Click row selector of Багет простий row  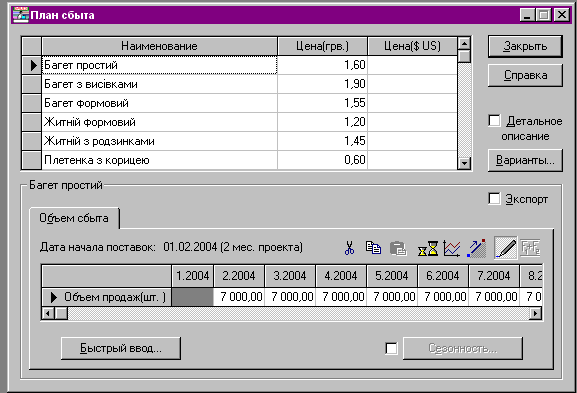32,65
